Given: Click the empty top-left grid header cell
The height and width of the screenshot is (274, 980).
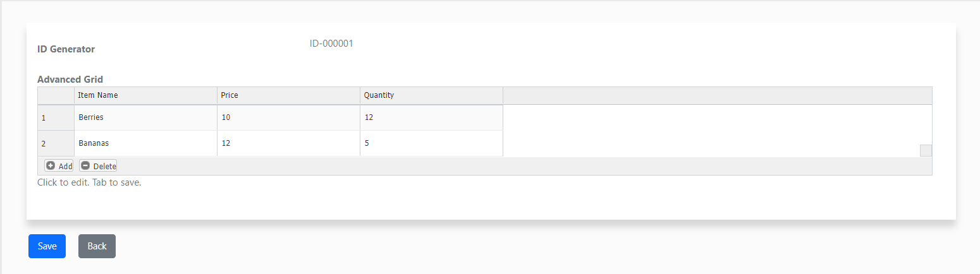Looking at the screenshot, I should point(56,95).
